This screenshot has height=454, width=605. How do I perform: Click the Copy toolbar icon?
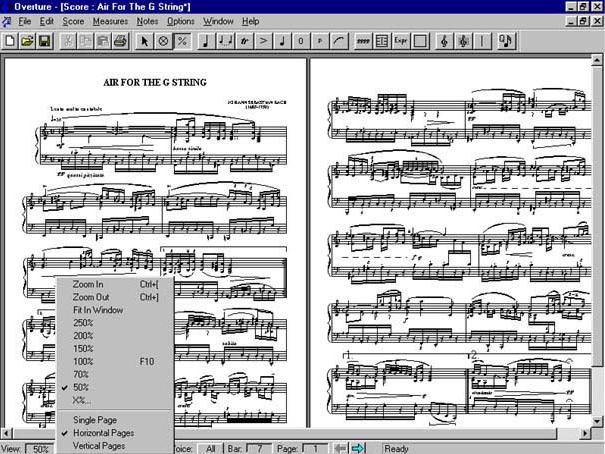pyautogui.click(x=85, y=41)
